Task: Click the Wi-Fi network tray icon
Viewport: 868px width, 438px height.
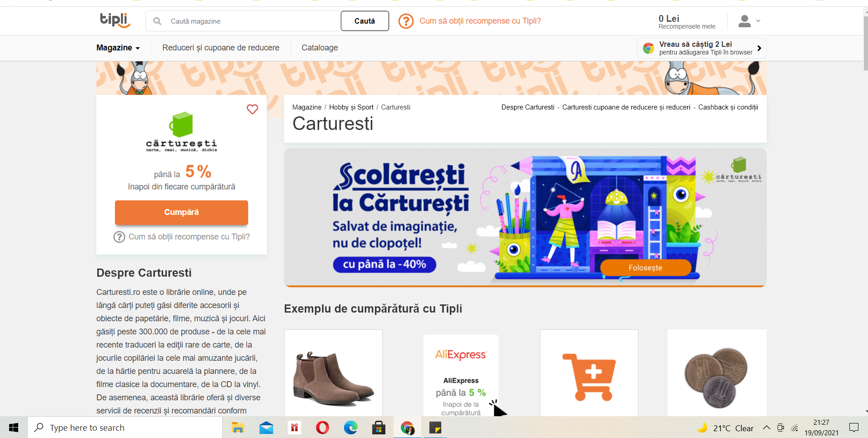Action: [x=795, y=428]
